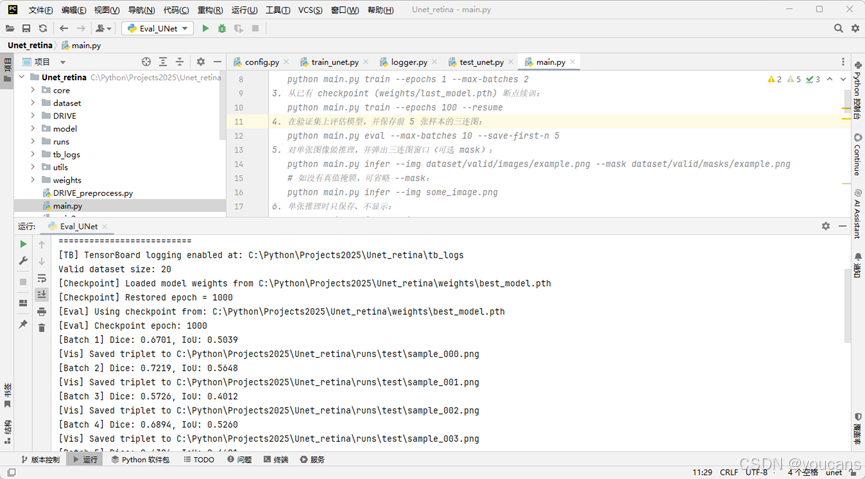Open the 服务 services tool window
865x479 pixels.
312,460
